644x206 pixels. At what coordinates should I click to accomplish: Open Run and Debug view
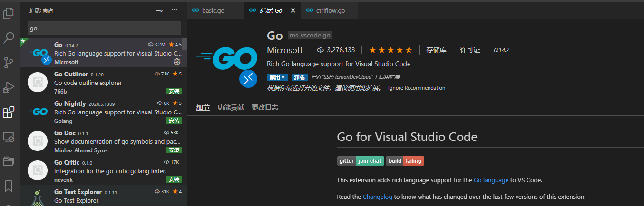pos(9,87)
